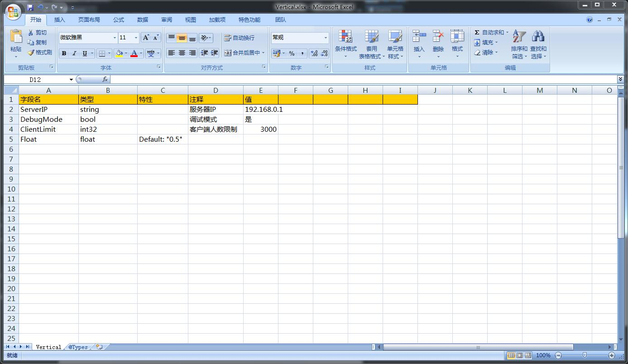
Task: Align text to bottom of cell
Action: coord(192,38)
